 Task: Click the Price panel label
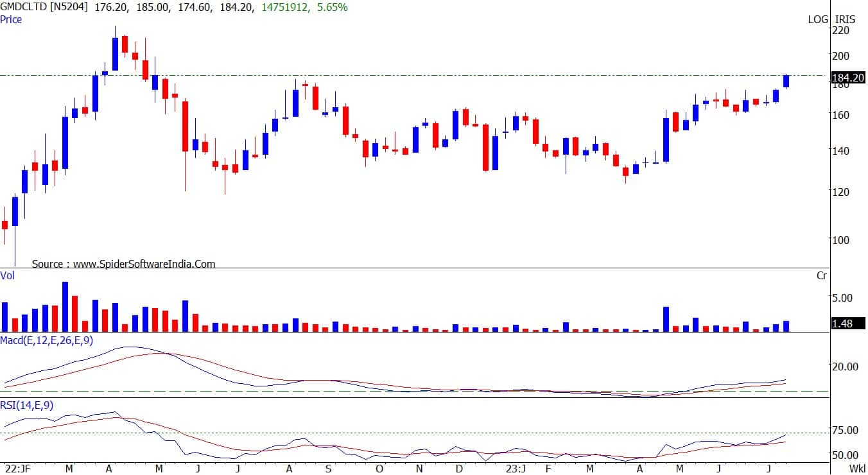pyautogui.click(x=11, y=19)
